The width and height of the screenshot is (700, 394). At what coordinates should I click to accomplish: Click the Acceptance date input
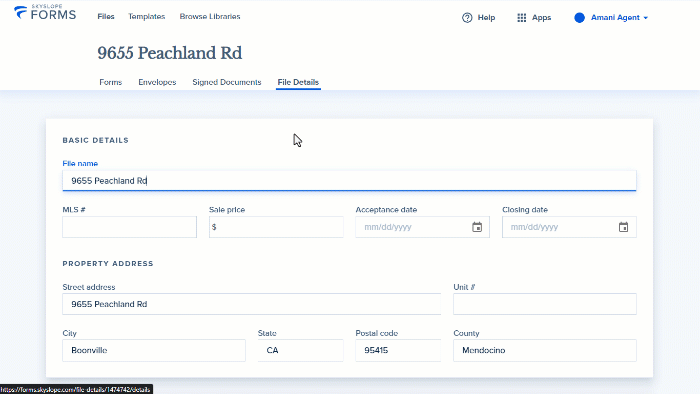[x=422, y=227]
